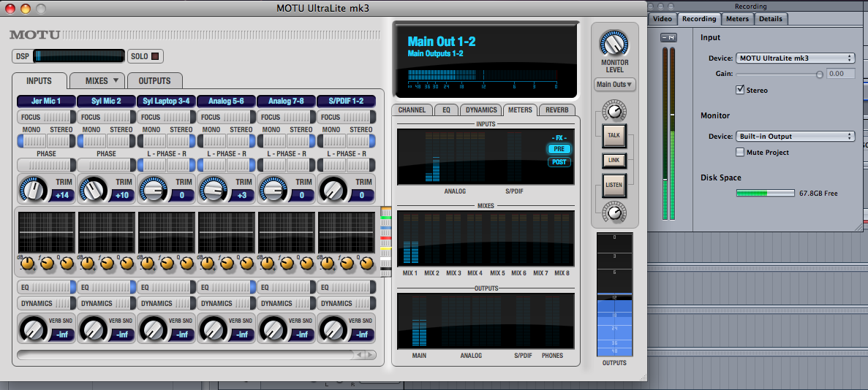
Task: Click Jer Mic 1 EQ graph display
Action: (47, 232)
